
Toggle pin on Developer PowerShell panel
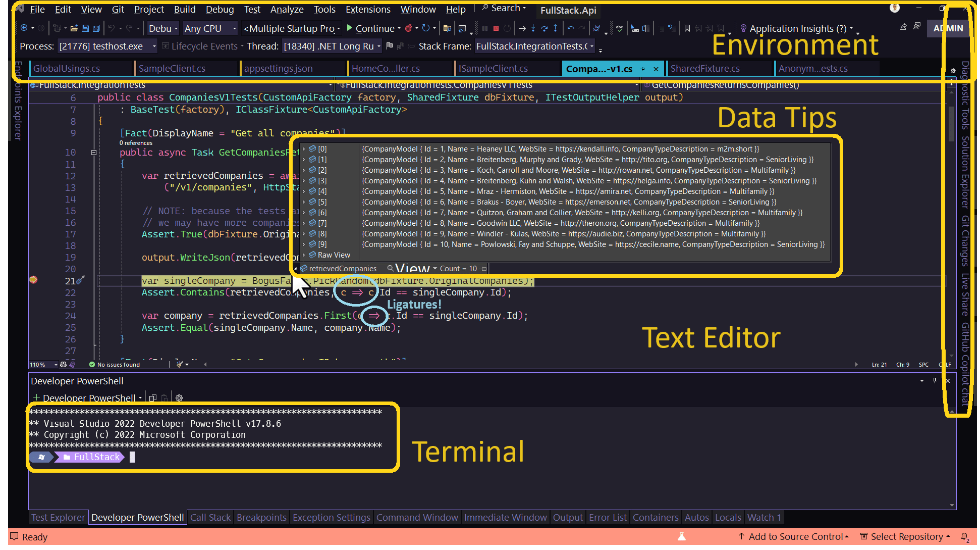(x=935, y=381)
